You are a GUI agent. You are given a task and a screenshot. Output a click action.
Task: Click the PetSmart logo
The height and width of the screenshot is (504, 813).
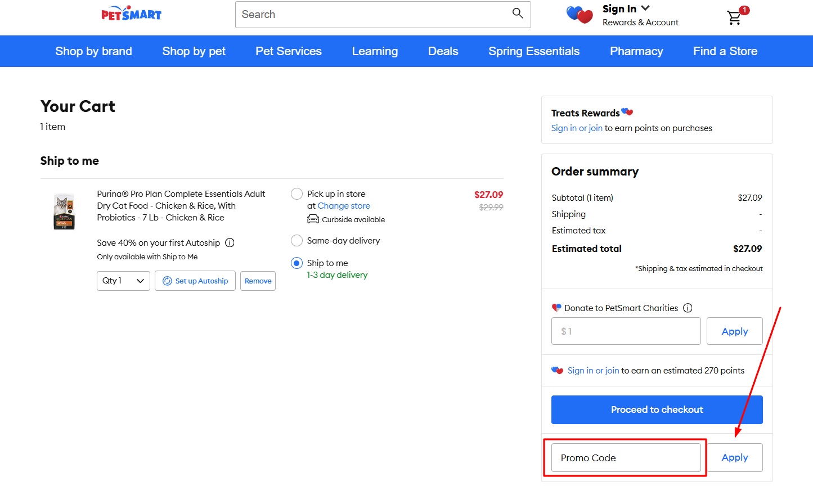tap(131, 12)
